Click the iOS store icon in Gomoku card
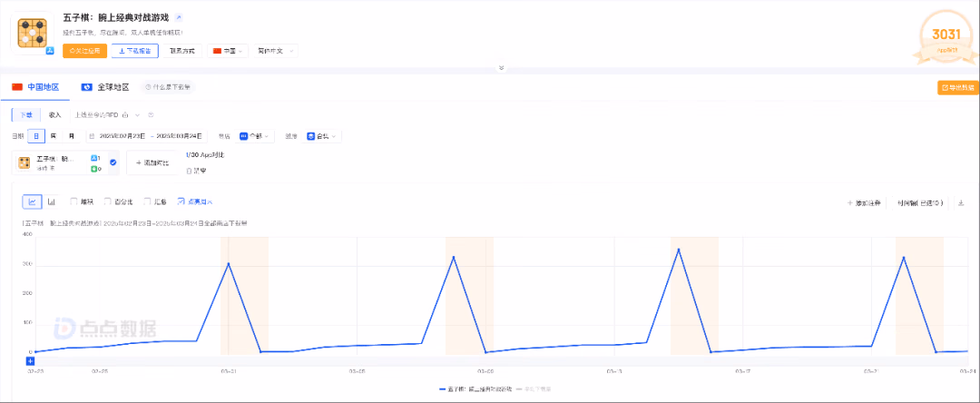Viewport: 980px width, 403px height. [x=94, y=158]
